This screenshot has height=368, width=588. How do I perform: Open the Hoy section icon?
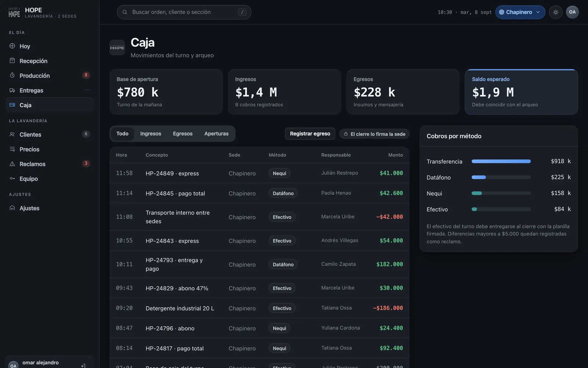click(x=12, y=46)
